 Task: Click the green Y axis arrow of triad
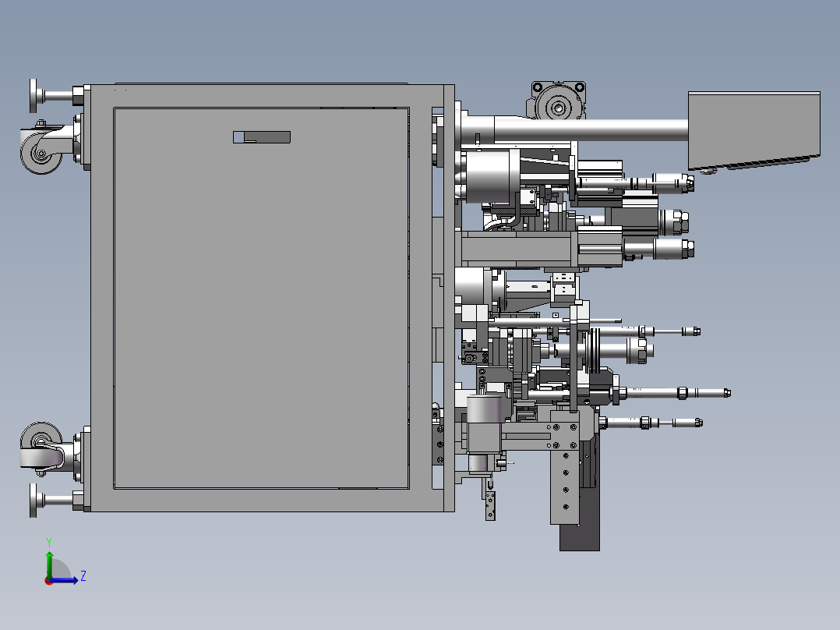(49, 564)
